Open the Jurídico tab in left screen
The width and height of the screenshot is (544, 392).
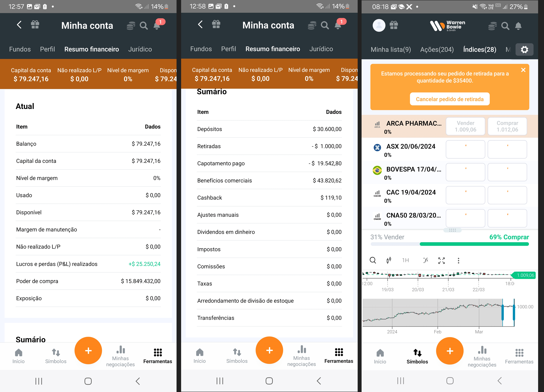coord(140,49)
